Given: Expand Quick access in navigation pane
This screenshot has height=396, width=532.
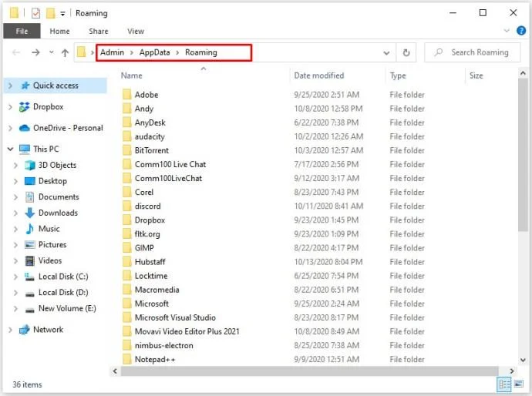Looking at the screenshot, I should click(10, 86).
